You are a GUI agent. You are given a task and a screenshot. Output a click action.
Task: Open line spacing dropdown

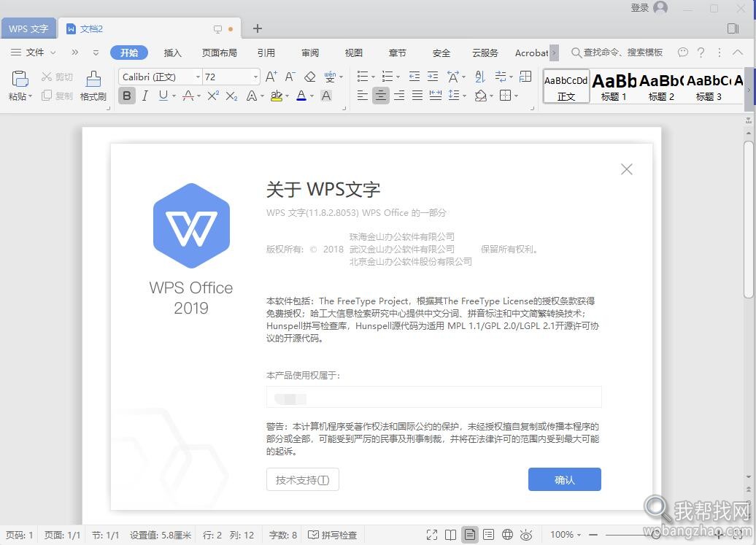[x=464, y=96]
